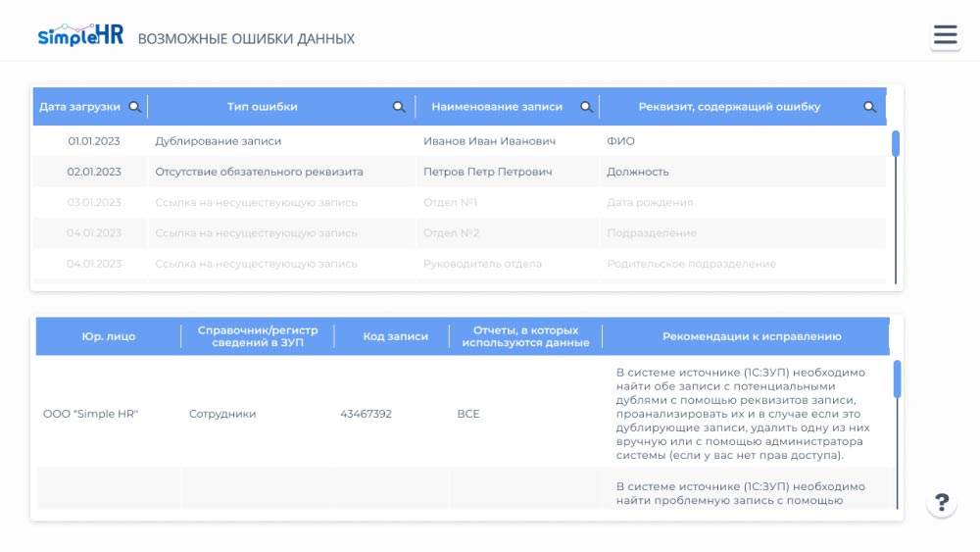The height and width of the screenshot is (552, 980).
Task: Open the hamburger menu
Action: coord(945,35)
